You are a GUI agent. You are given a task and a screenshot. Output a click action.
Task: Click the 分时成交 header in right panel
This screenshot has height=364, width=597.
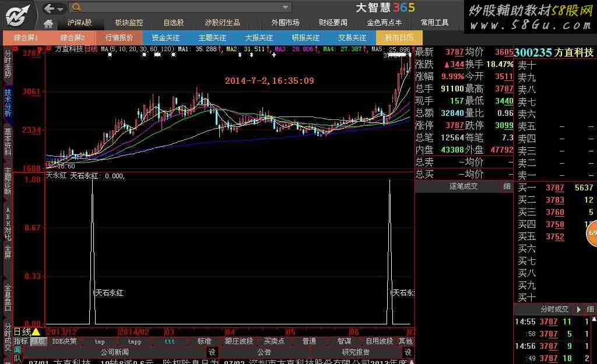click(554, 309)
